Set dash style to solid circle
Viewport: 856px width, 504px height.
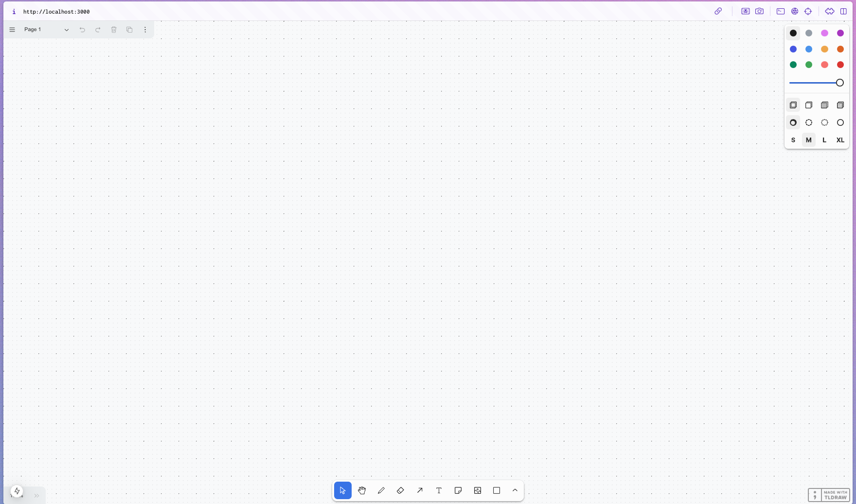[x=840, y=122]
